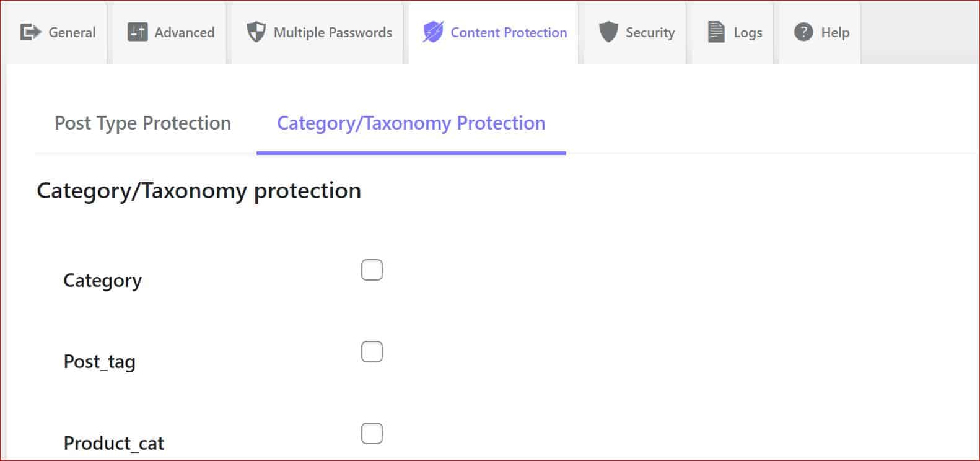Click the exit/logout icon on the General tab
980x461 pixels.
(x=30, y=32)
